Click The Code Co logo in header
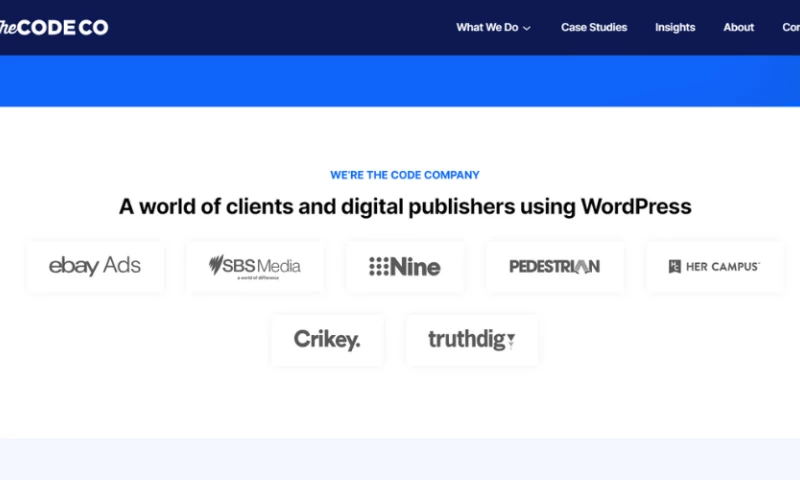The height and width of the screenshot is (480, 800). pos(53,27)
